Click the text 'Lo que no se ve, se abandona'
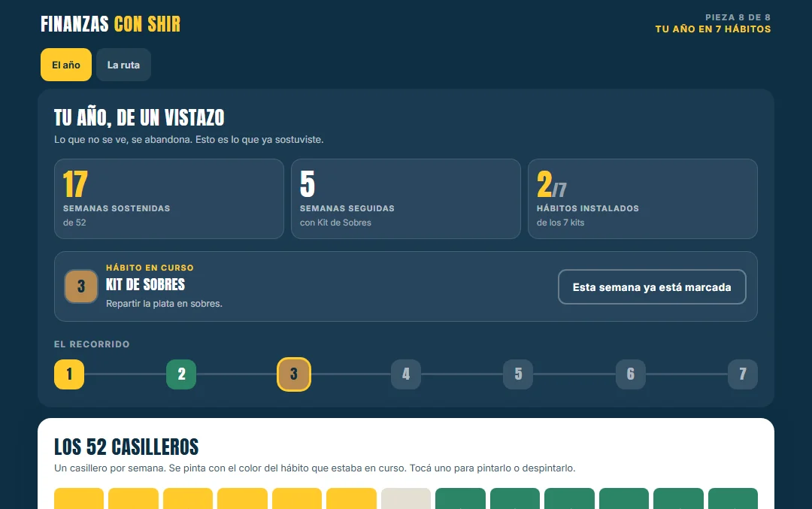The height and width of the screenshot is (509, 812). [122, 140]
